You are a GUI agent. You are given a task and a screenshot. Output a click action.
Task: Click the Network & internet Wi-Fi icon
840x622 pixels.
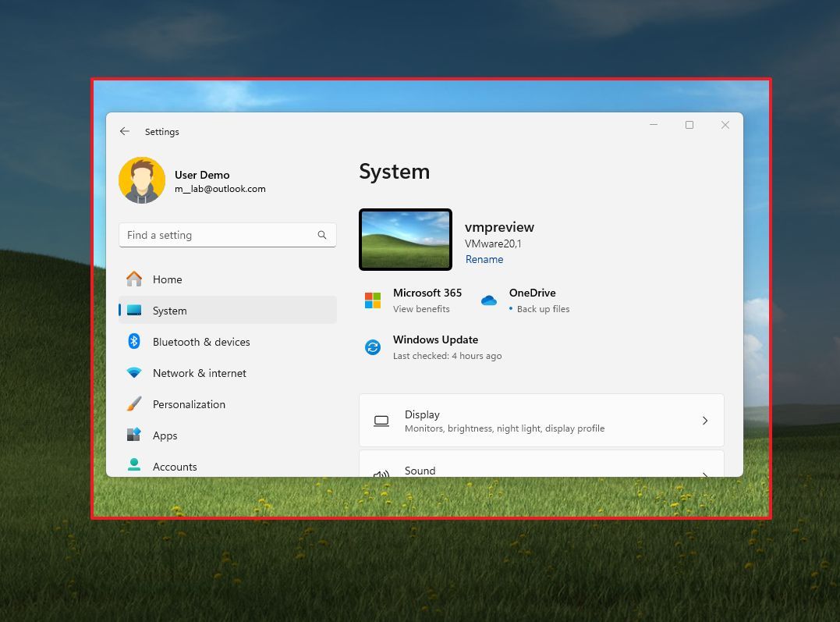134,372
